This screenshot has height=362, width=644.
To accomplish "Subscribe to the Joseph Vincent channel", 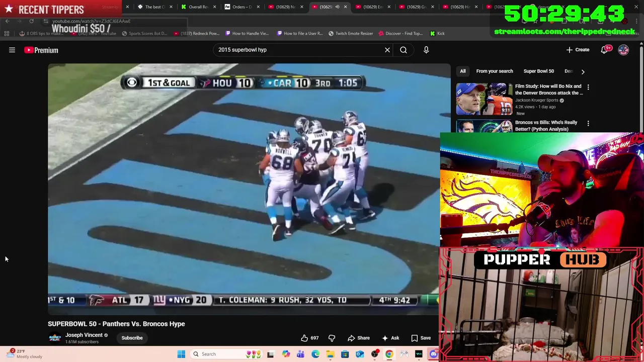I will (x=132, y=338).
